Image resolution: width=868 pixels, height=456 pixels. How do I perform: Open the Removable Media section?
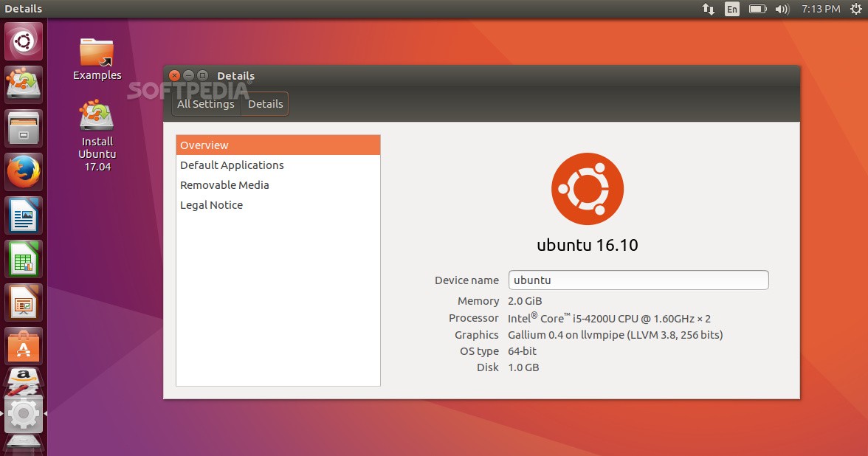(x=278, y=184)
